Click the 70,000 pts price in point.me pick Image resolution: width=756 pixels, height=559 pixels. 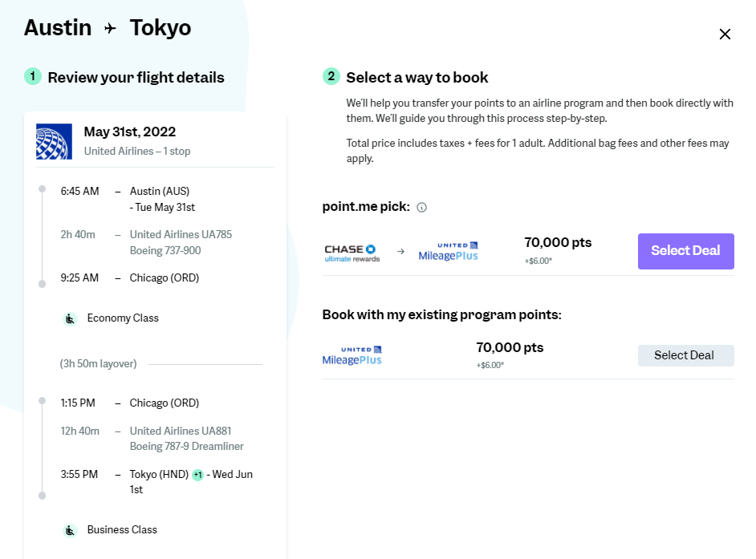coord(558,242)
